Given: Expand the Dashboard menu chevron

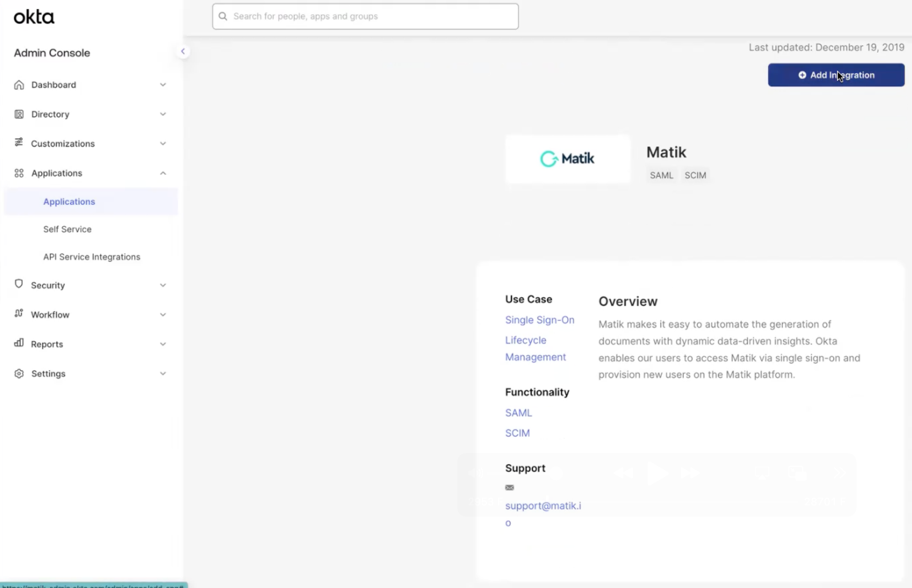Looking at the screenshot, I should pyautogui.click(x=163, y=85).
